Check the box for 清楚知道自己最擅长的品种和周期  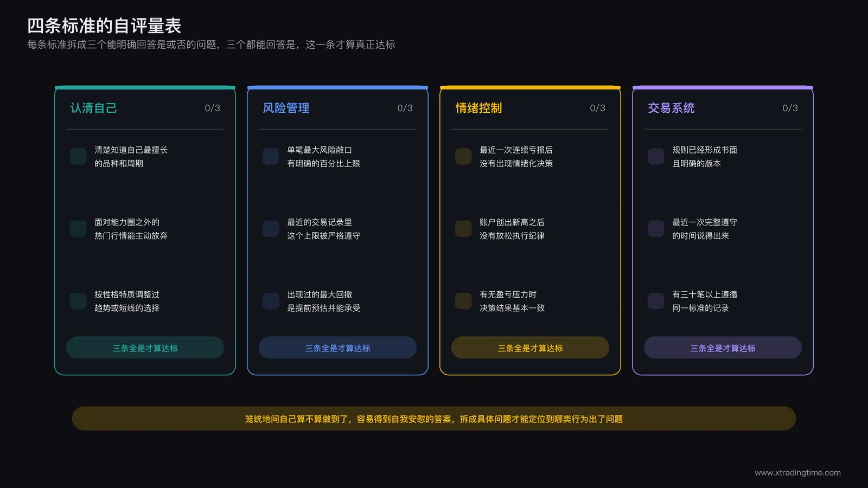tap(78, 157)
